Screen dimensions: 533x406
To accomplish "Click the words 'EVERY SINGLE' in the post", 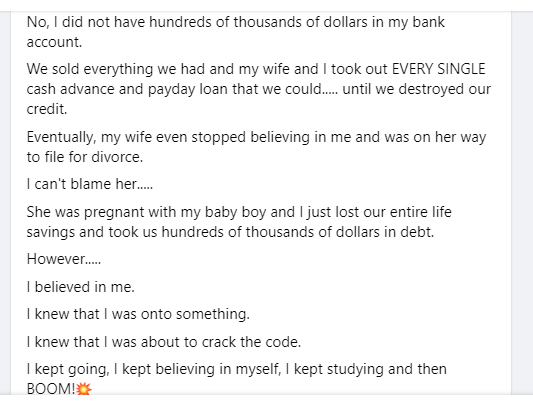I will [439, 69].
